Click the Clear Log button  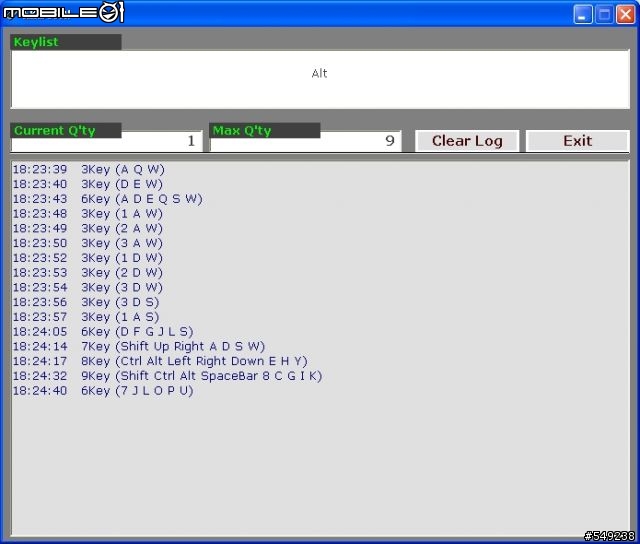click(x=467, y=141)
